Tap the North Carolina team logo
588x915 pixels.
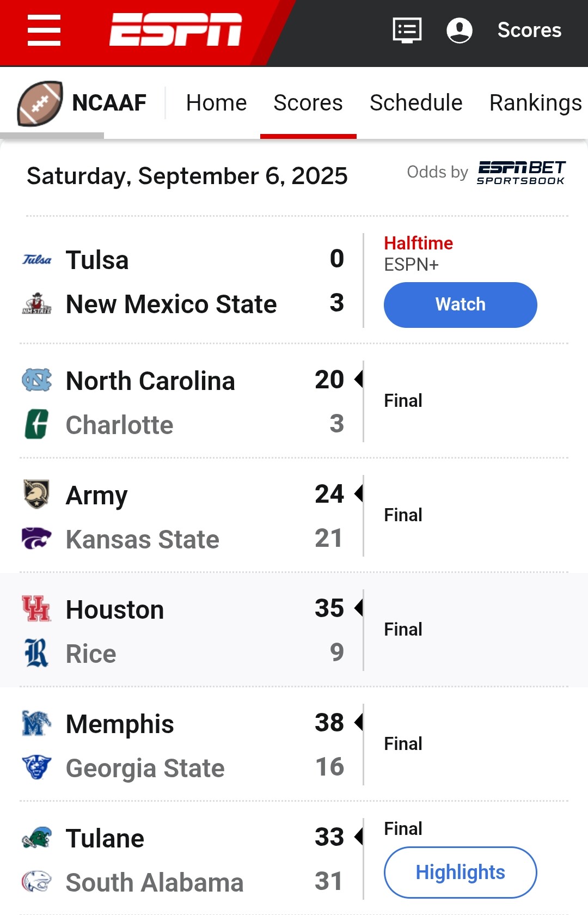[36, 380]
